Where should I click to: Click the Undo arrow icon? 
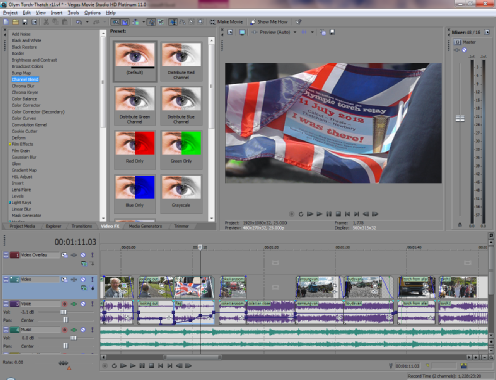pyautogui.click(x=79, y=22)
